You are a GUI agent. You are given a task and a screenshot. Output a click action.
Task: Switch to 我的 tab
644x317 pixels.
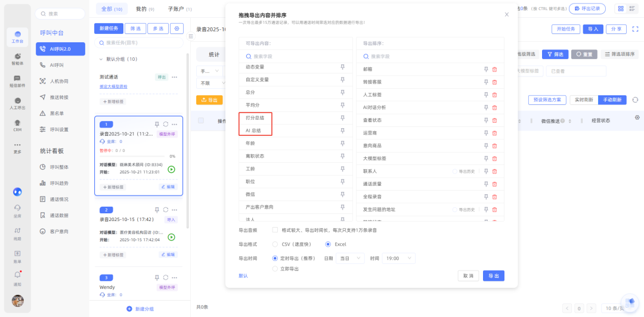[143, 9]
